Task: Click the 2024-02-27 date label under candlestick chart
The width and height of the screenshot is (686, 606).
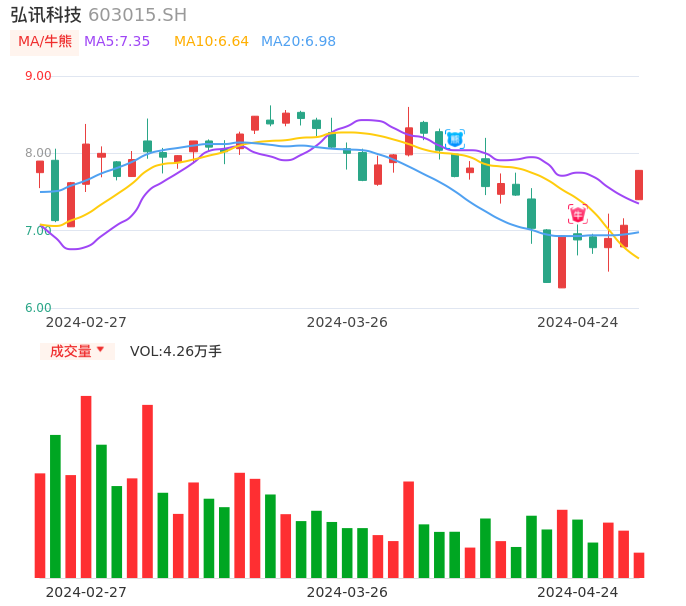Action: coord(86,322)
